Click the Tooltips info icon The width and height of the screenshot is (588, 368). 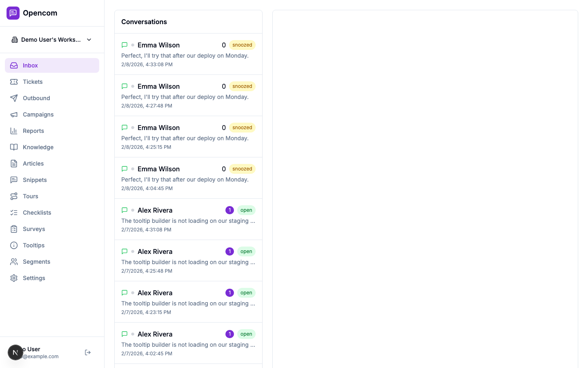[x=13, y=245]
